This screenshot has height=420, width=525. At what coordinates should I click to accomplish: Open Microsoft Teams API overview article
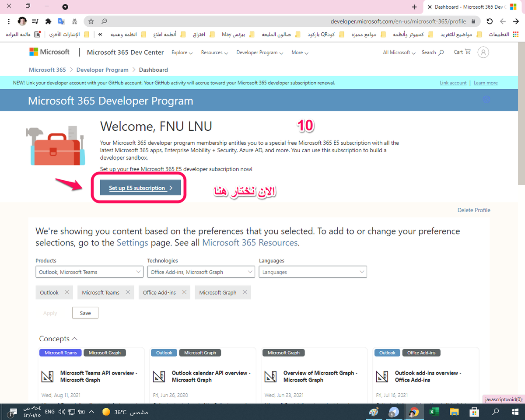pos(99,376)
